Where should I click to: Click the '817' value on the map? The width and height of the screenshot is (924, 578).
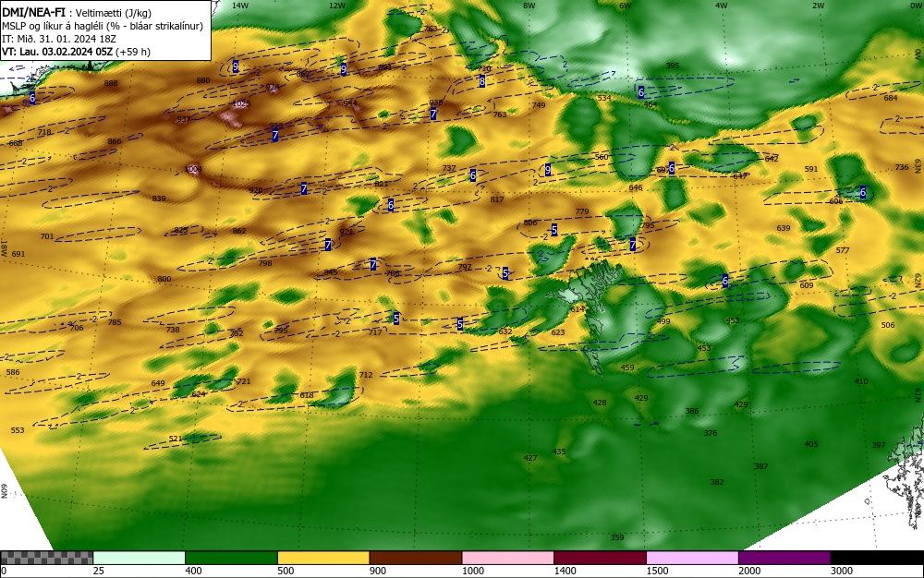497,199
